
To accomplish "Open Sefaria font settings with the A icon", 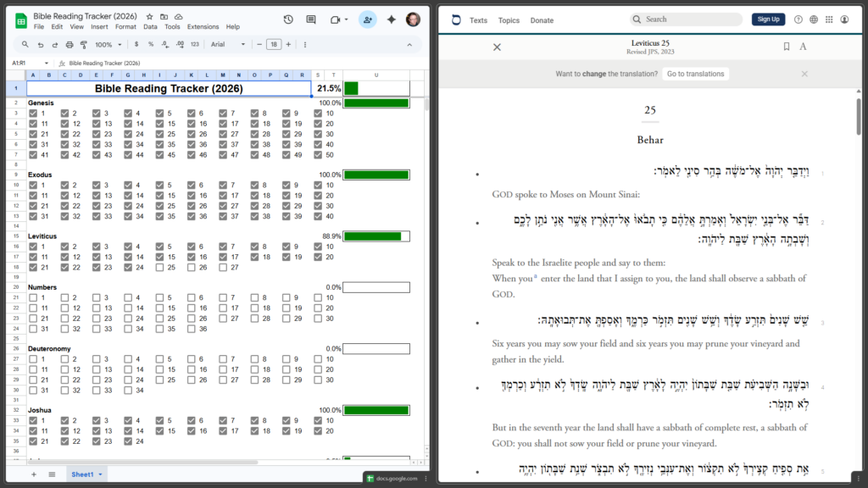I will point(804,47).
